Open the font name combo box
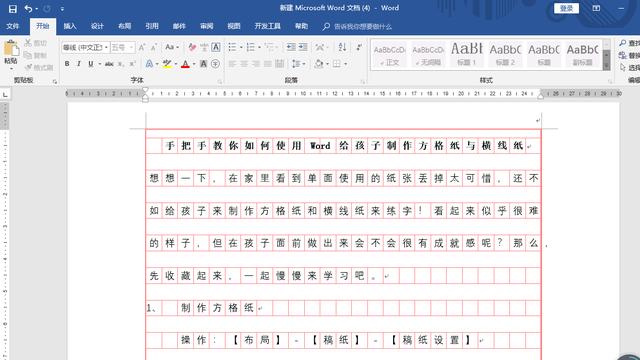The image size is (640, 360). click(x=85, y=47)
